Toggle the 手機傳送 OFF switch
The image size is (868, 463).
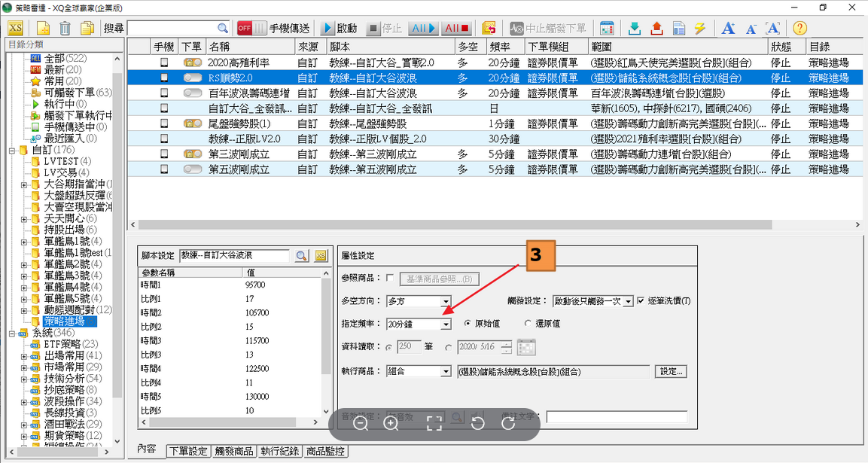251,29
